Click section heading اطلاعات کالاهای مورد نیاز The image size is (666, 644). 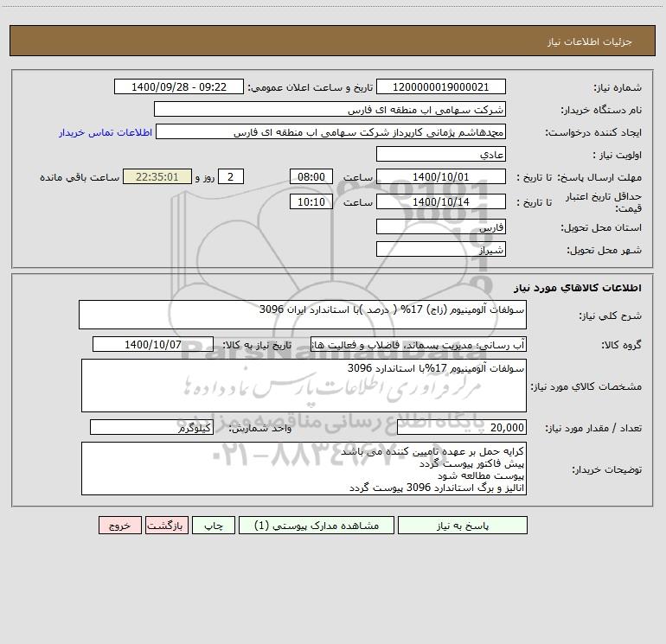(578, 288)
